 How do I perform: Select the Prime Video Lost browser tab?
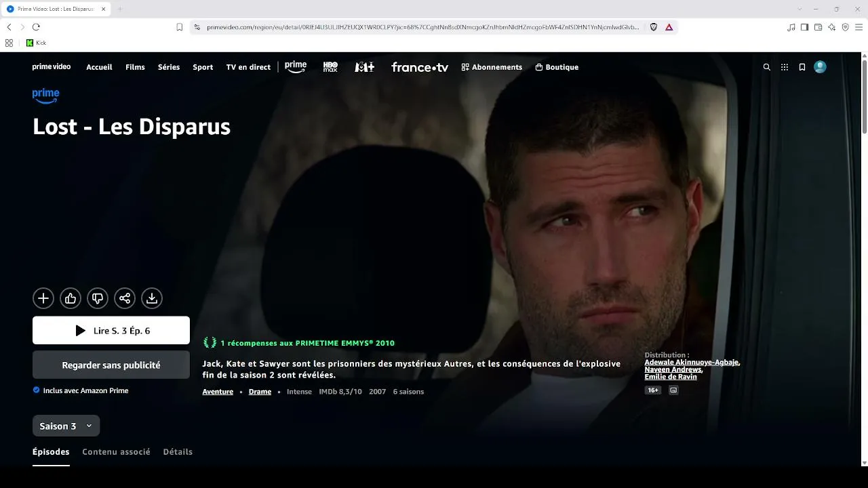56,9
